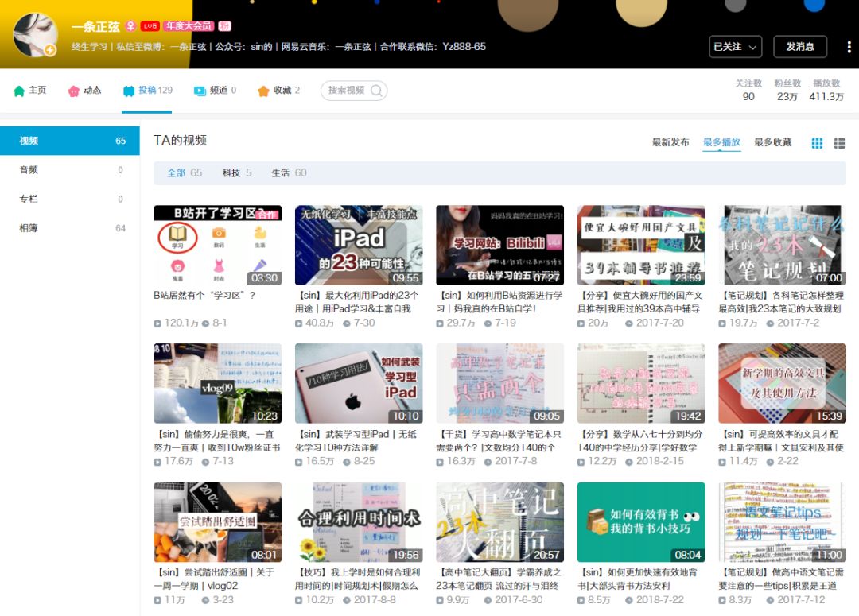The height and width of the screenshot is (616, 859).
Task: Click title 学霸养成之23本笔记翻页
Action: 499,579
